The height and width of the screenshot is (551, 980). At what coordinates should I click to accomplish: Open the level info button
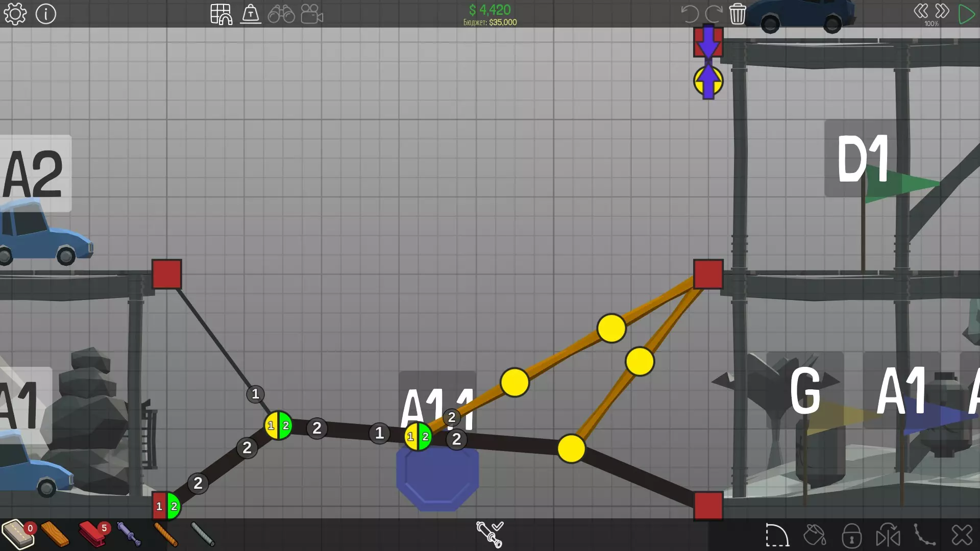click(x=46, y=14)
